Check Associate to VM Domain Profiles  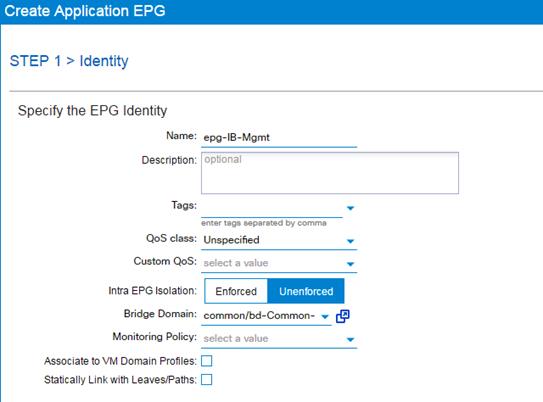(x=206, y=361)
